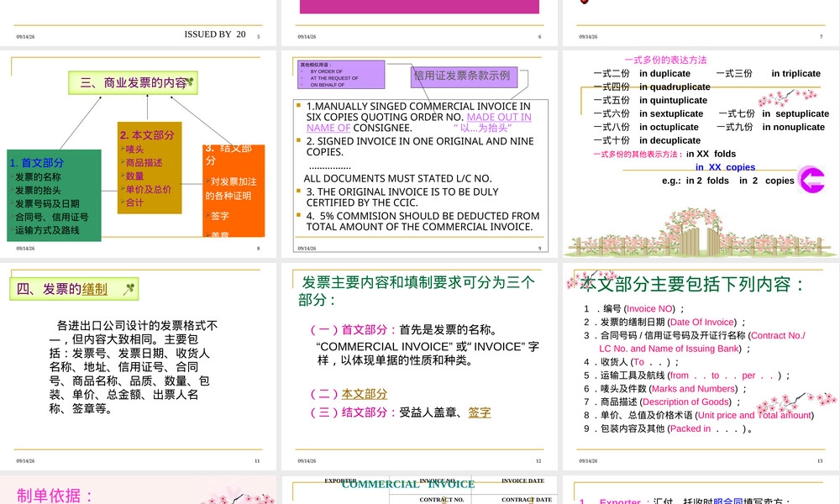The height and width of the screenshot is (504, 840).
Task: Click the purple back arrow icon
Action: [811, 180]
